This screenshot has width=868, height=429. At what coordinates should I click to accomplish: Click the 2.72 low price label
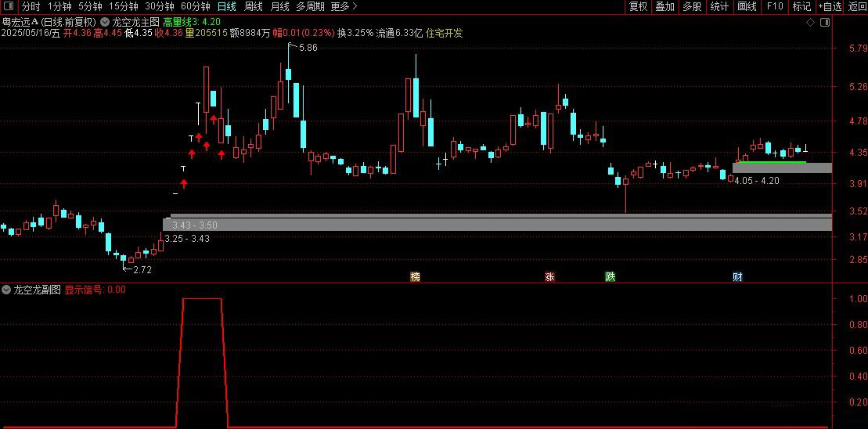(x=142, y=270)
